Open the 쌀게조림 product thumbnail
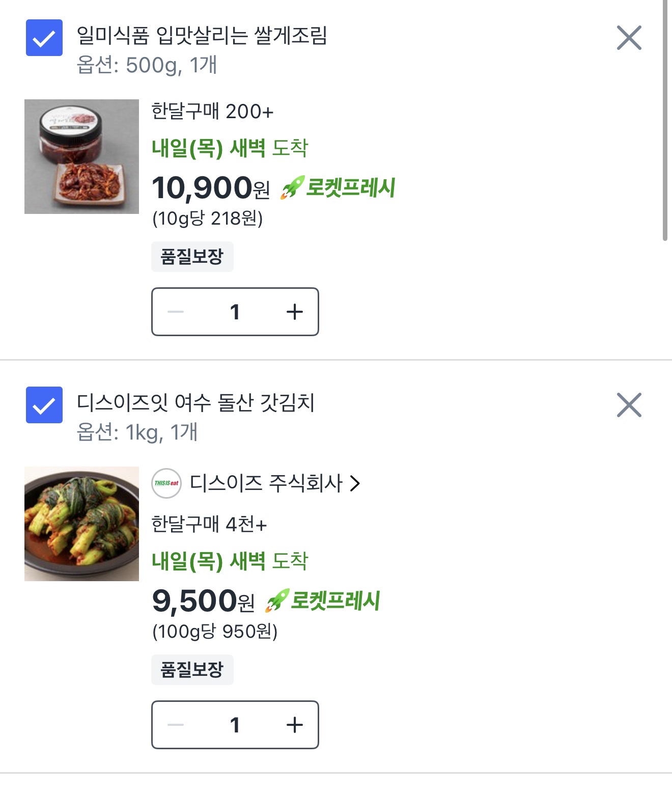The image size is (672, 790). (x=81, y=156)
